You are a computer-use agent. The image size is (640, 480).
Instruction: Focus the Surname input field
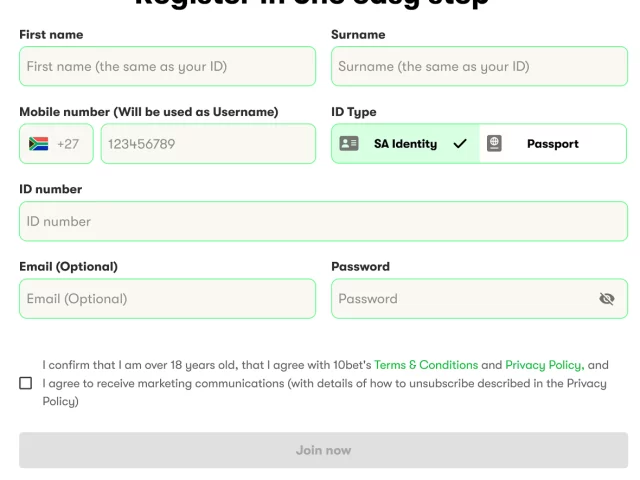pyautogui.click(x=479, y=66)
